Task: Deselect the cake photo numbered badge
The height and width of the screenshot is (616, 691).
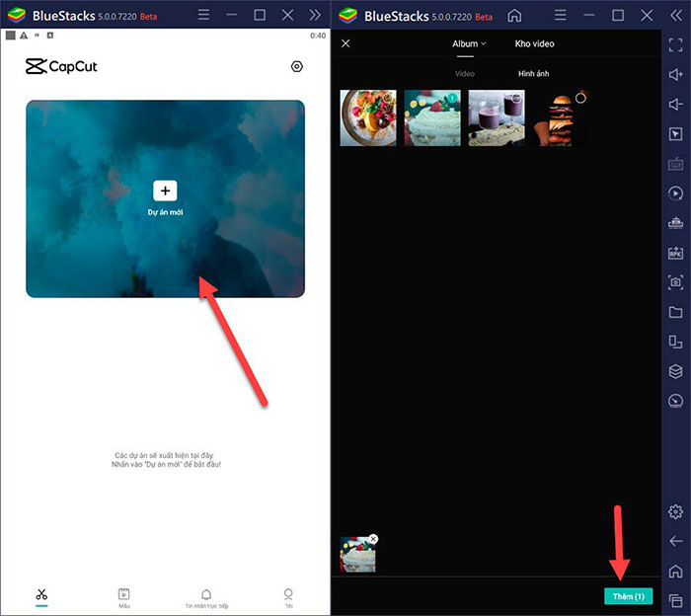Action: point(452,98)
